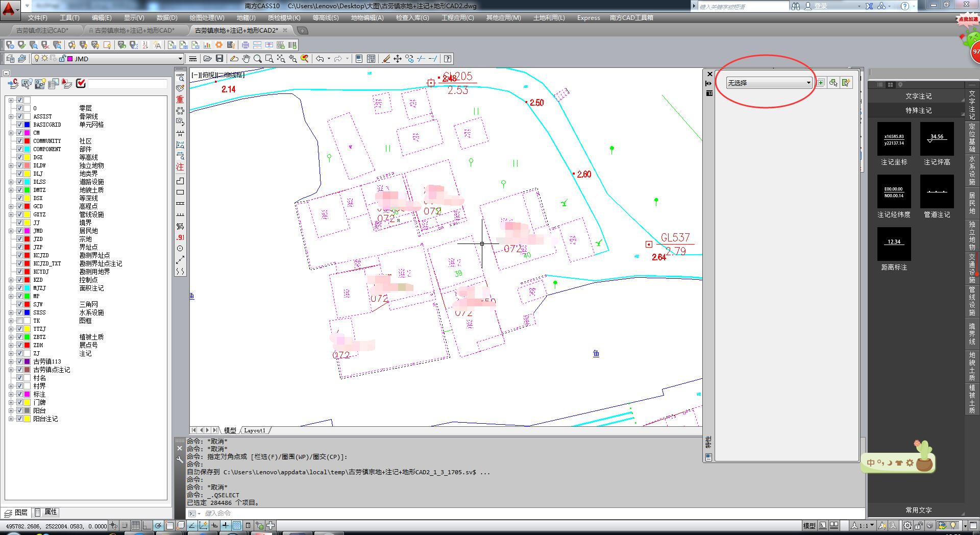Open the undo history dropdown arrow
This screenshot has width=980, height=535.
[x=329, y=59]
